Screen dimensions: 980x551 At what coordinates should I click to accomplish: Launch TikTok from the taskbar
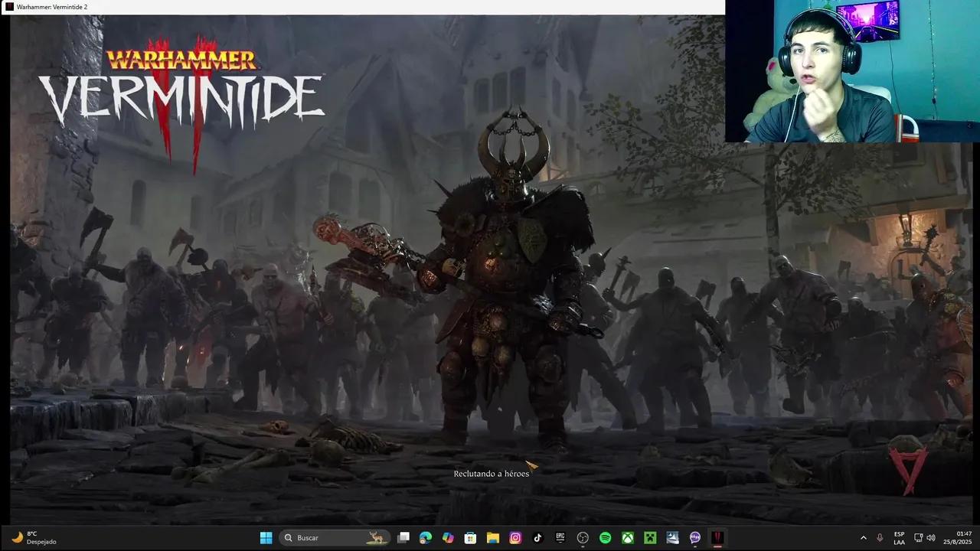(x=537, y=538)
